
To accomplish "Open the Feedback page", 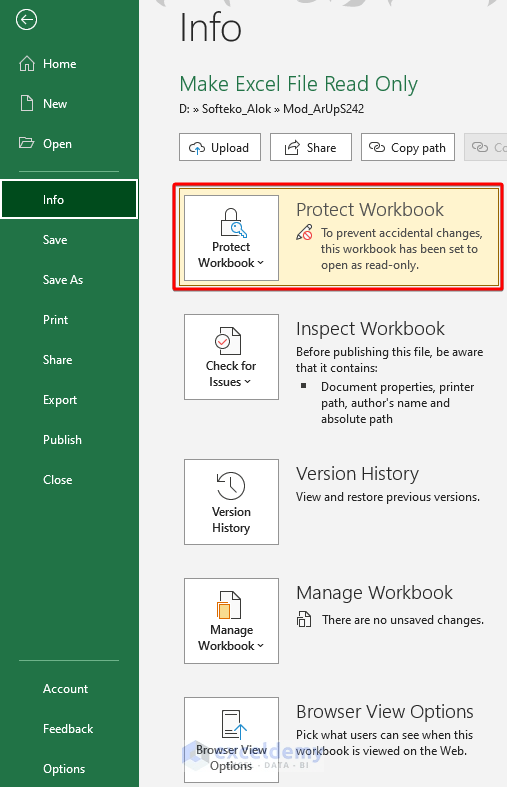I will click(x=68, y=729).
